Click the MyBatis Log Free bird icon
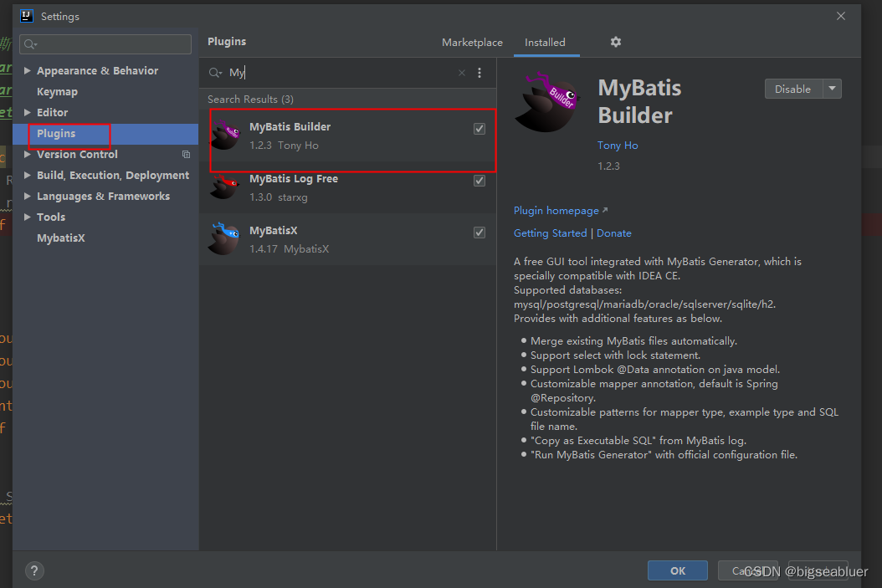The height and width of the screenshot is (588, 882). [x=224, y=187]
